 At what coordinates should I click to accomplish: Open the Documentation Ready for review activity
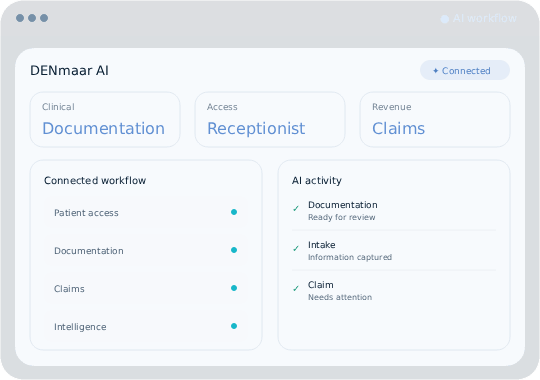pyautogui.click(x=394, y=210)
